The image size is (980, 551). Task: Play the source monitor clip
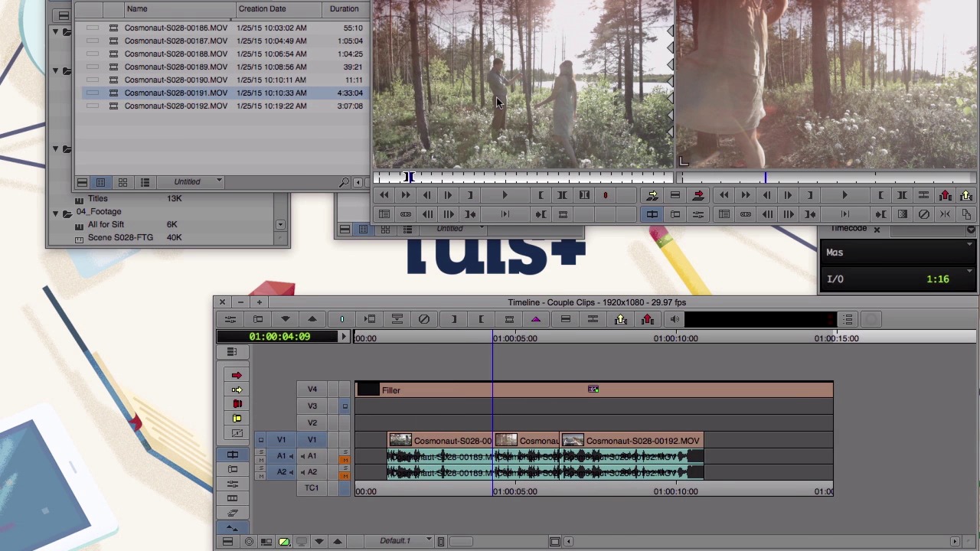[x=505, y=196]
